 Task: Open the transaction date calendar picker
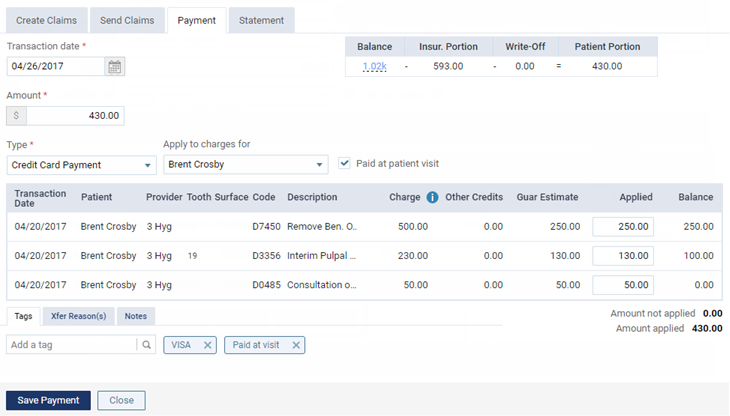115,67
